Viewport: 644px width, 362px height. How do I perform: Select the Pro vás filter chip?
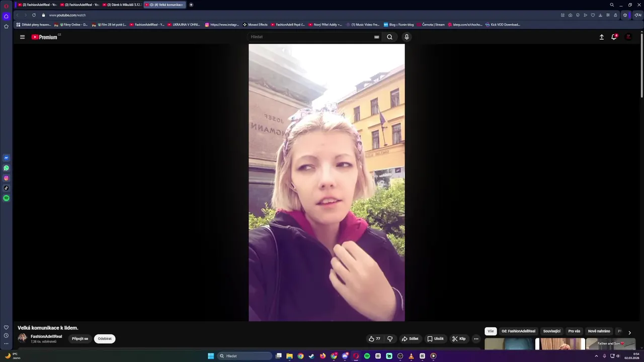tap(574, 331)
